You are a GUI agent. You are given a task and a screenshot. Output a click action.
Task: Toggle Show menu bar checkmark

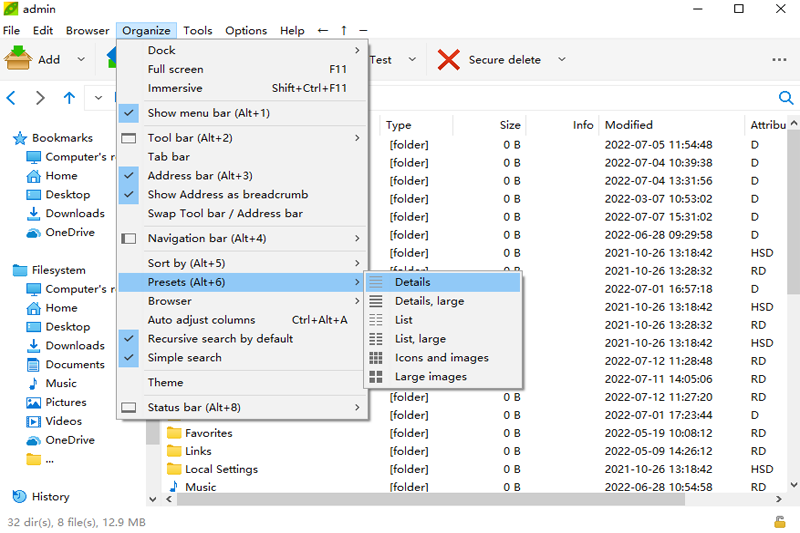(x=128, y=113)
